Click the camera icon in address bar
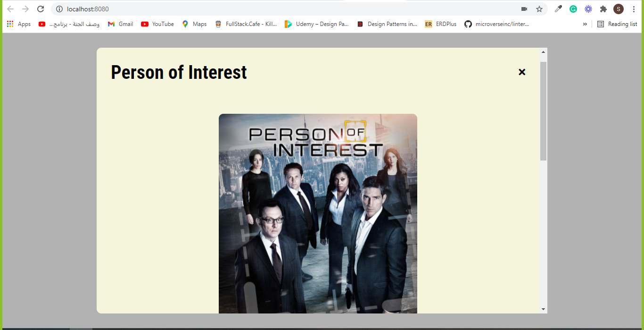644x330 pixels. (524, 9)
